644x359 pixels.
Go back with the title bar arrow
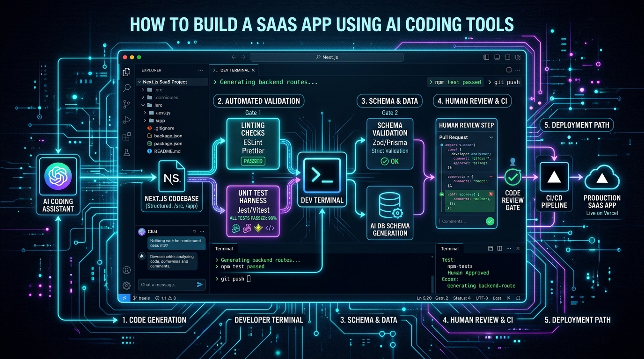click(x=234, y=57)
